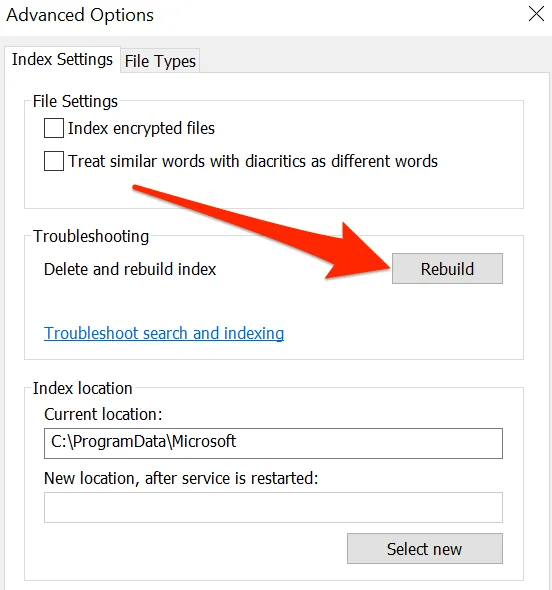Open the File Types tab

click(x=160, y=61)
